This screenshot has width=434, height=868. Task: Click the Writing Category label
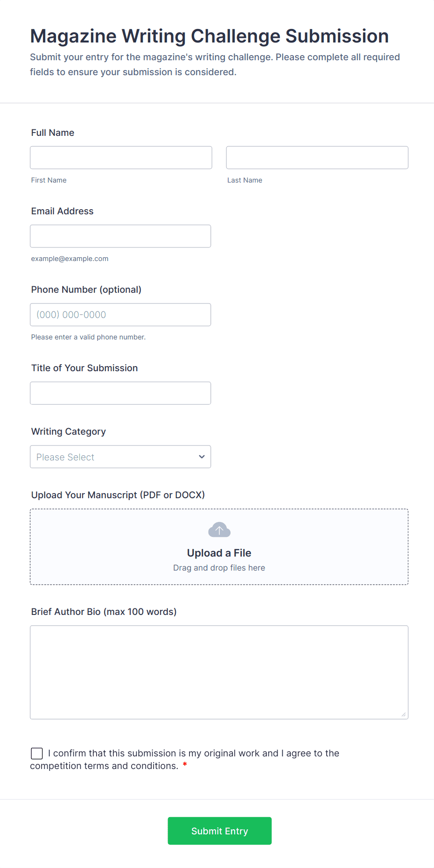click(68, 431)
